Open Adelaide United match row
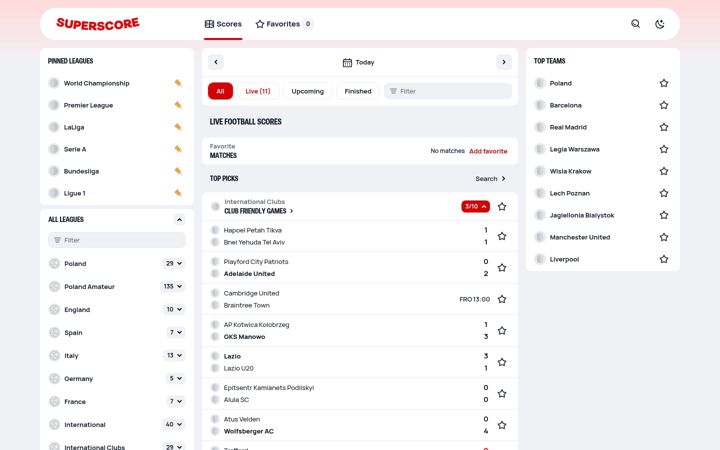Image resolution: width=720 pixels, height=450 pixels. pyautogui.click(x=249, y=274)
